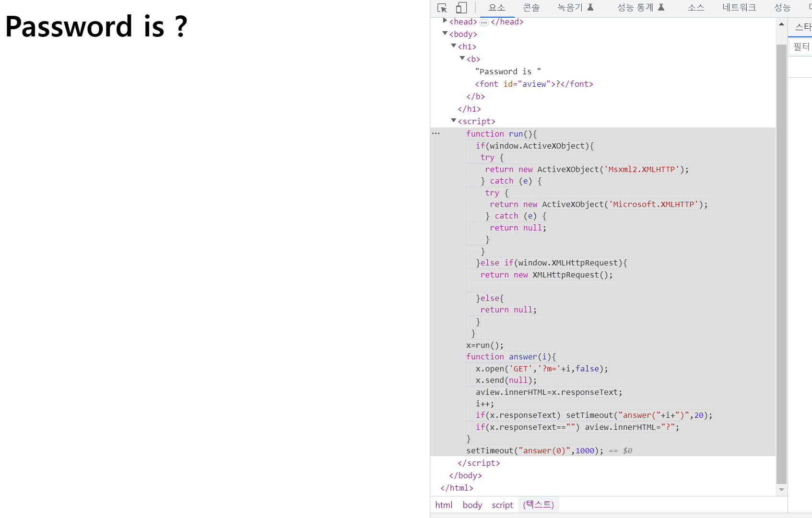The width and height of the screenshot is (812, 518).
Task: Select the closing </html> tag line
Action: [x=457, y=488]
